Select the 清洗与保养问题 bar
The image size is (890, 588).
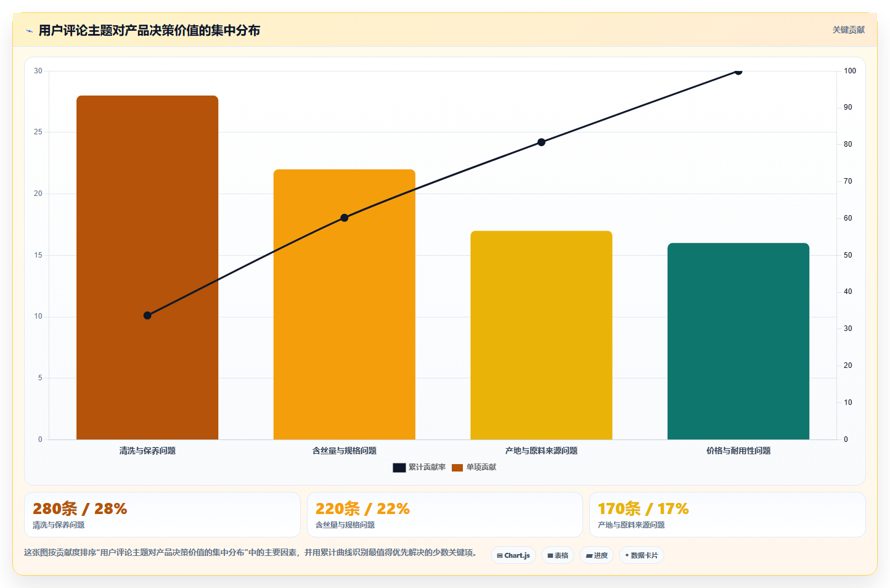[x=147, y=267]
